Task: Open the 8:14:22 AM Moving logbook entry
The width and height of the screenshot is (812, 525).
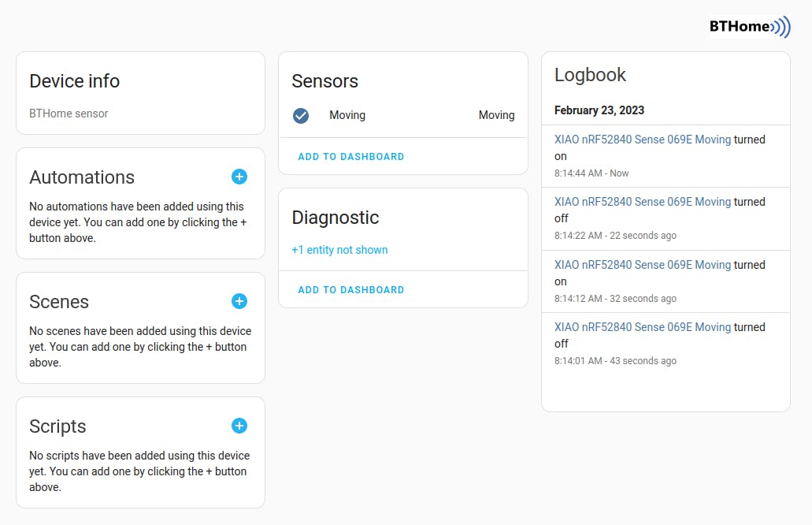Action: (643, 202)
